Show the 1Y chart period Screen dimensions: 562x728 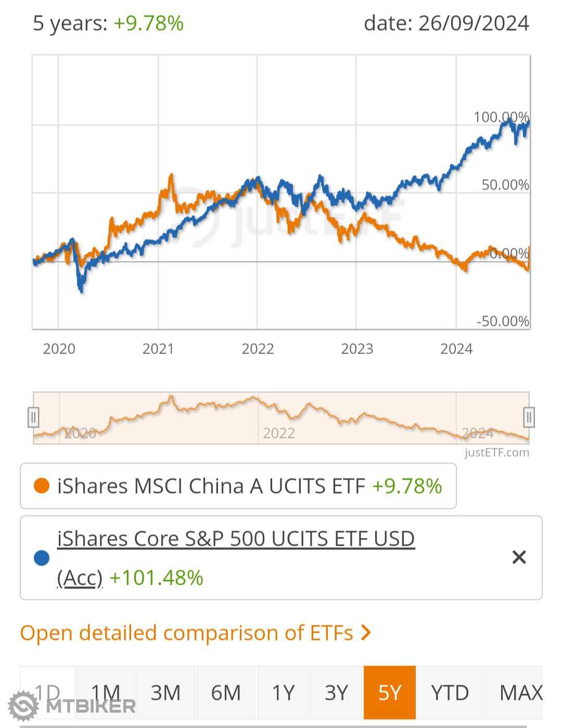pyautogui.click(x=283, y=693)
